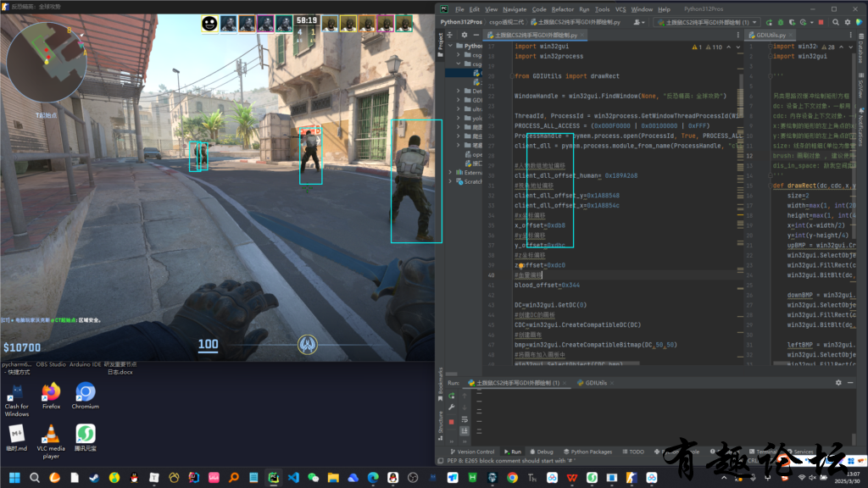Stop the running script with the red square in the top toolbar
This screenshot has height=488, width=868.
(821, 22)
